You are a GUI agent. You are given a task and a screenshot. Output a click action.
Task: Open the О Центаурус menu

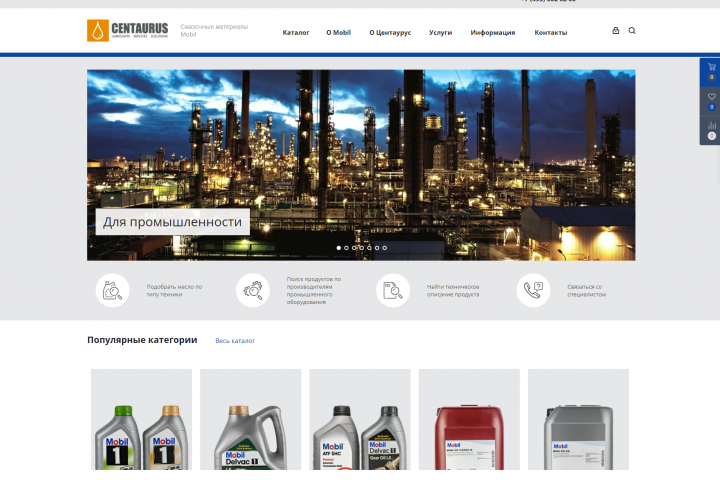click(x=390, y=33)
